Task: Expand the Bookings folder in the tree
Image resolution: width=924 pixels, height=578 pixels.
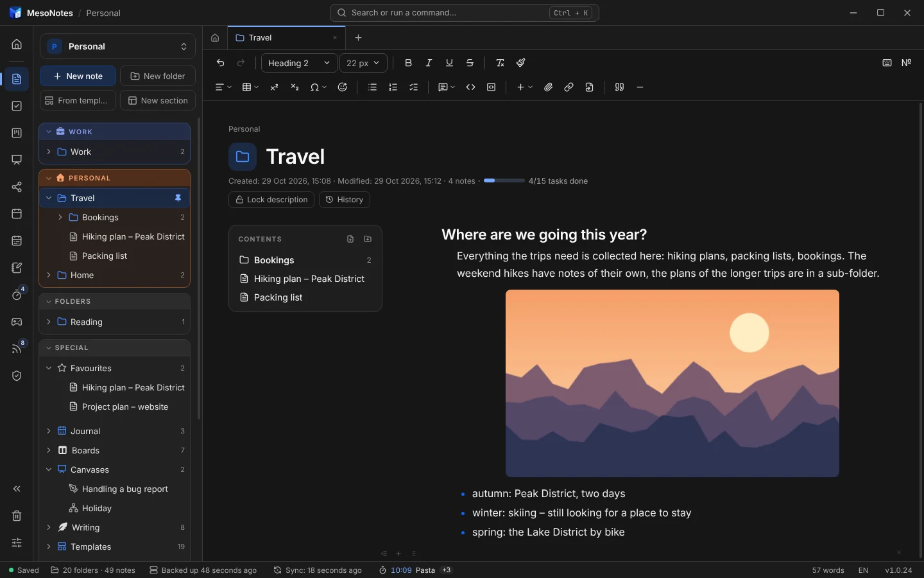Action: 60,217
